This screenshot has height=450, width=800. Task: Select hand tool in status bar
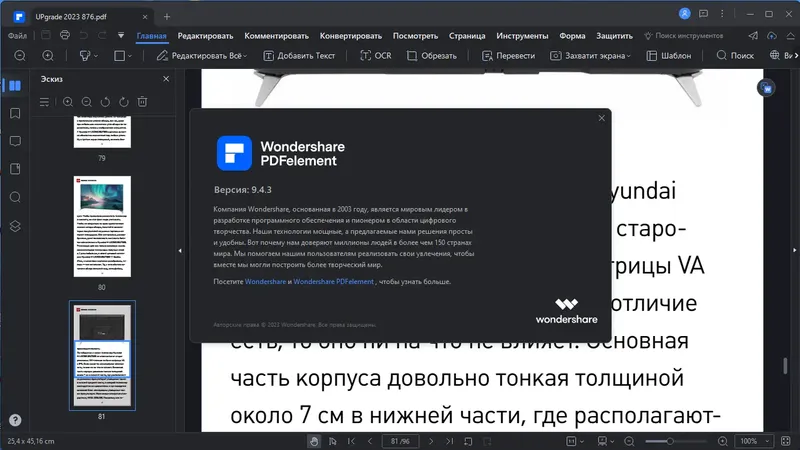pyautogui.click(x=314, y=441)
